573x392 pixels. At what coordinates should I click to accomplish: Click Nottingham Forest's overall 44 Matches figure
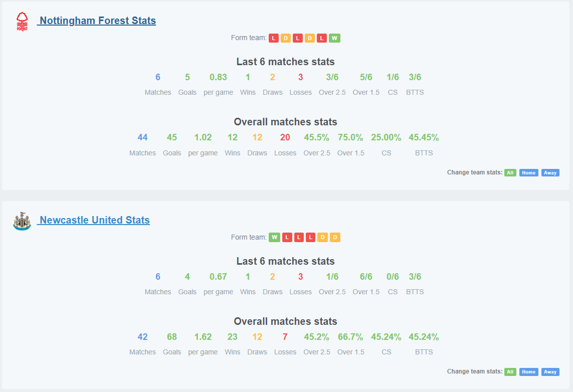[x=142, y=137]
